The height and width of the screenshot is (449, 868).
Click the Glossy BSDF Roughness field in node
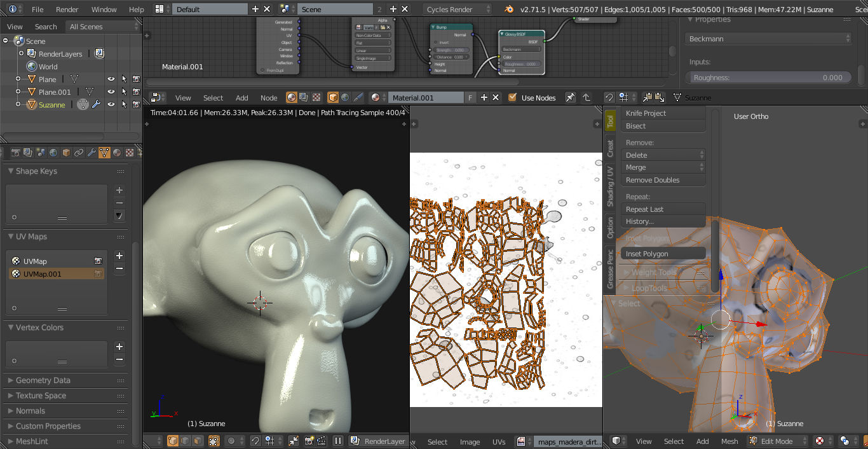tap(521, 64)
